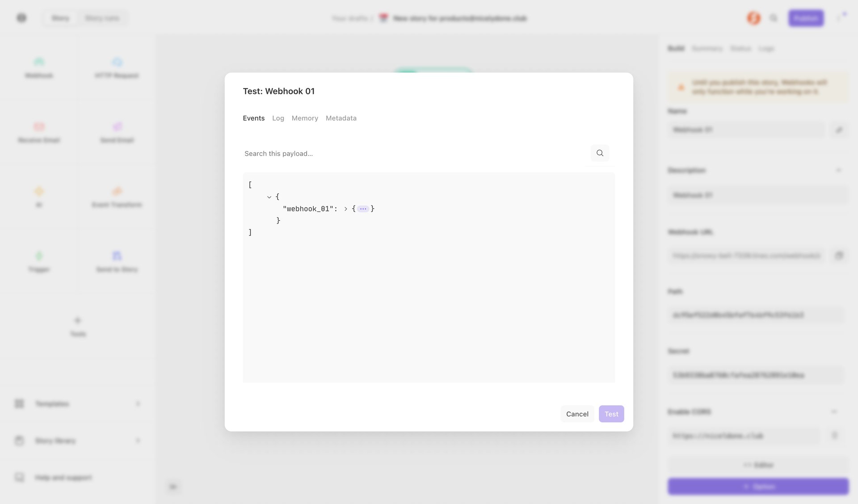Select the Event Transform action
Viewport: 858px width, 504px height.
[x=117, y=197]
